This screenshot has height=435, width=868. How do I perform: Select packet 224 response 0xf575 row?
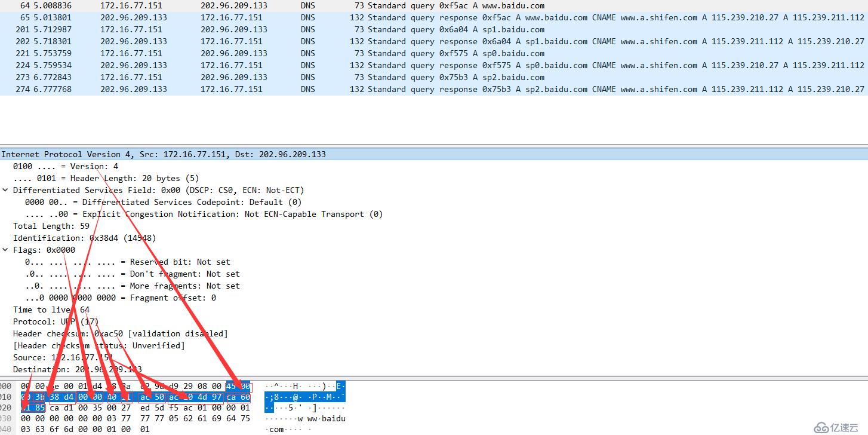pyautogui.click(x=434, y=65)
